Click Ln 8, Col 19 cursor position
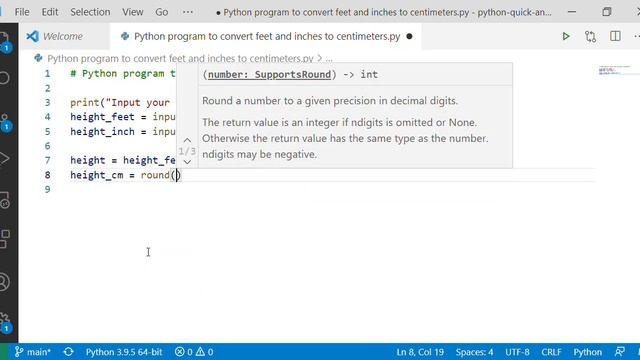The width and height of the screenshot is (640, 360). click(420, 352)
